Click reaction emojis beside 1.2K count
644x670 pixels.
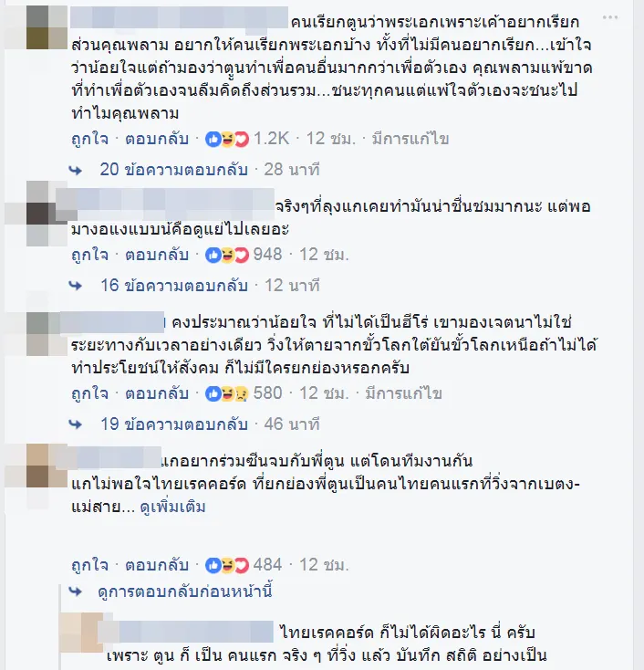(227, 139)
